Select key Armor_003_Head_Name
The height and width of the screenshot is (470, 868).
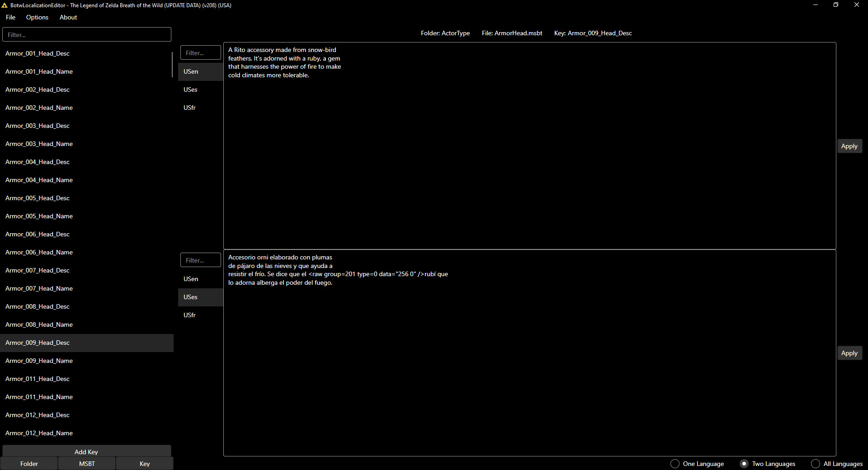[x=87, y=144]
